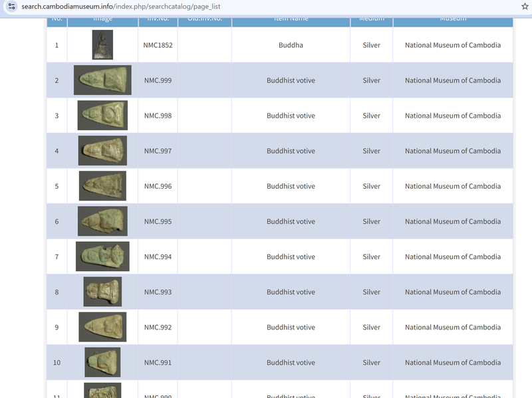532x398 pixels.
Task: Click National Museum of Cambodia in NMC.992 row
Action: 453,327
